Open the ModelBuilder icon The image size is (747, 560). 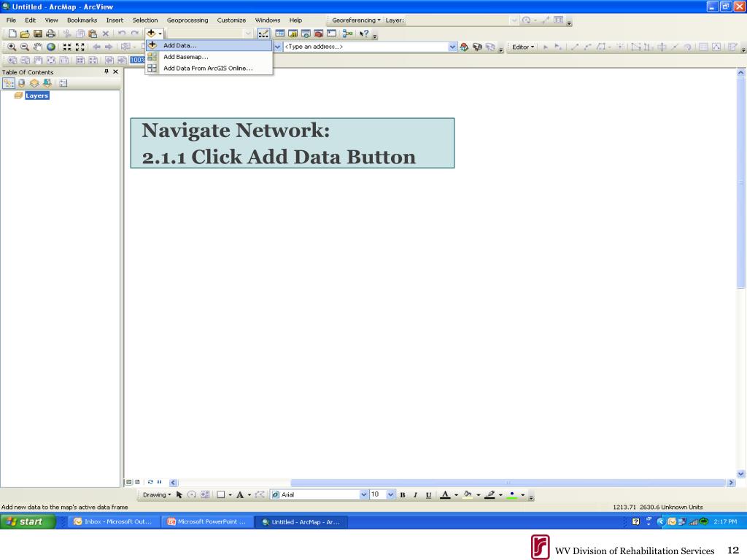click(x=347, y=34)
